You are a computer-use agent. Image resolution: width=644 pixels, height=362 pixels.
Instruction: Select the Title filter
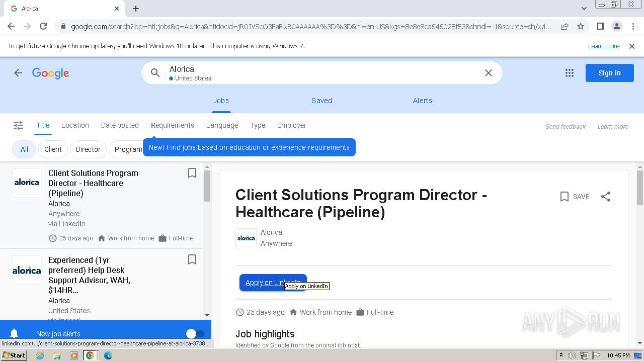pyautogui.click(x=43, y=125)
